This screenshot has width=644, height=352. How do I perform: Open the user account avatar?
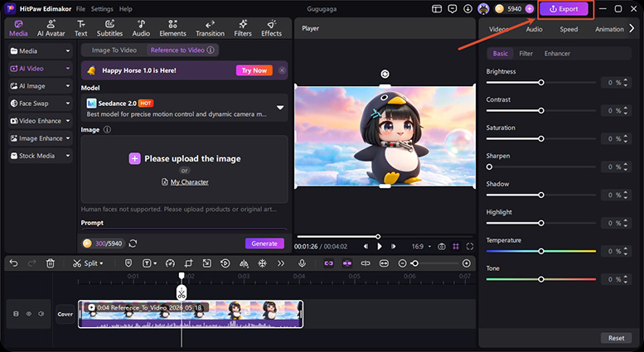pos(483,8)
